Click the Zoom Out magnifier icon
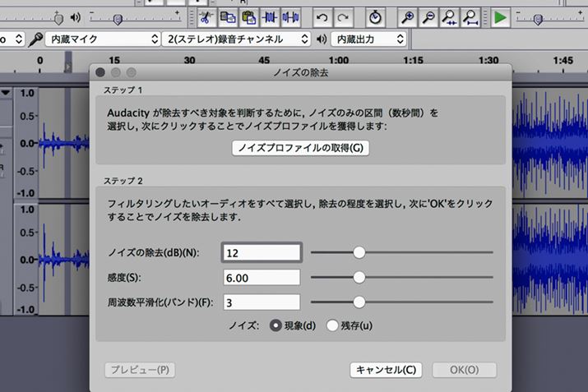588x392 pixels. (428, 16)
